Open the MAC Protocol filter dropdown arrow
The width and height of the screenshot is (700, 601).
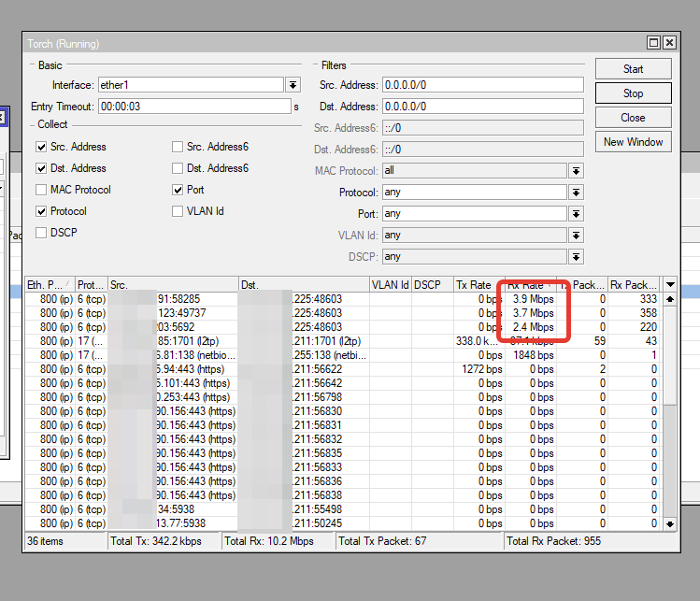click(576, 170)
